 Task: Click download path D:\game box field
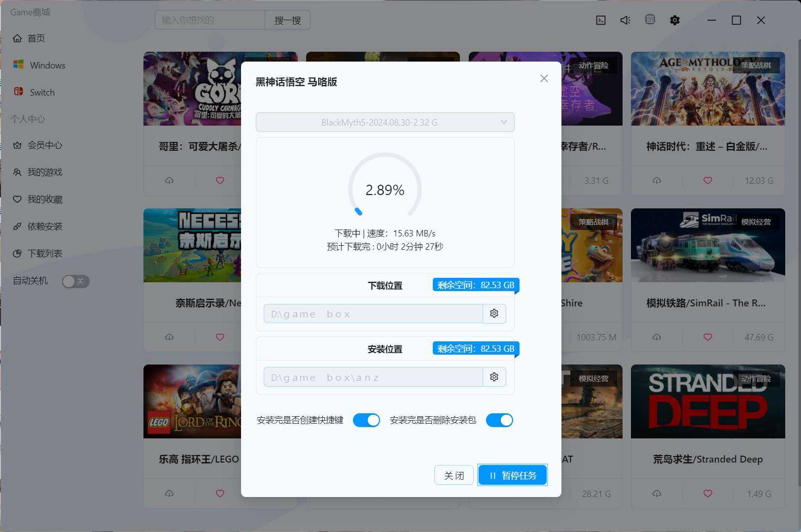click(x=373, y=314)
